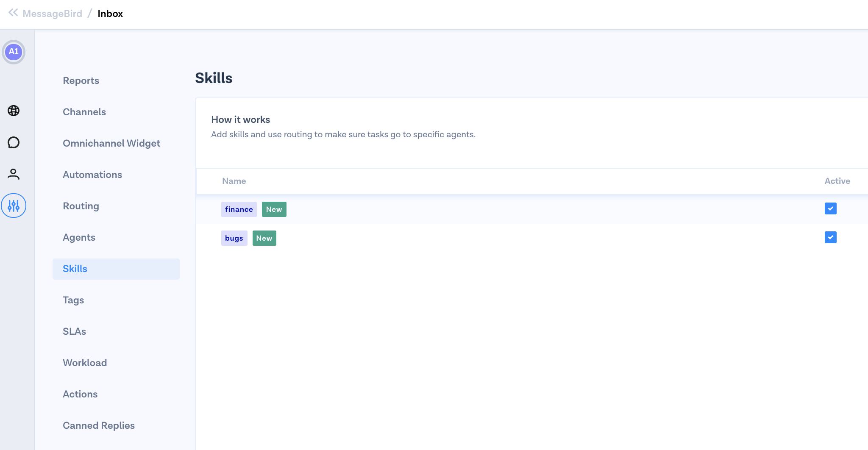Screen dimensions: 868x450
Task: Click the Inbox breadcrumb
Action: coord(110,14)
